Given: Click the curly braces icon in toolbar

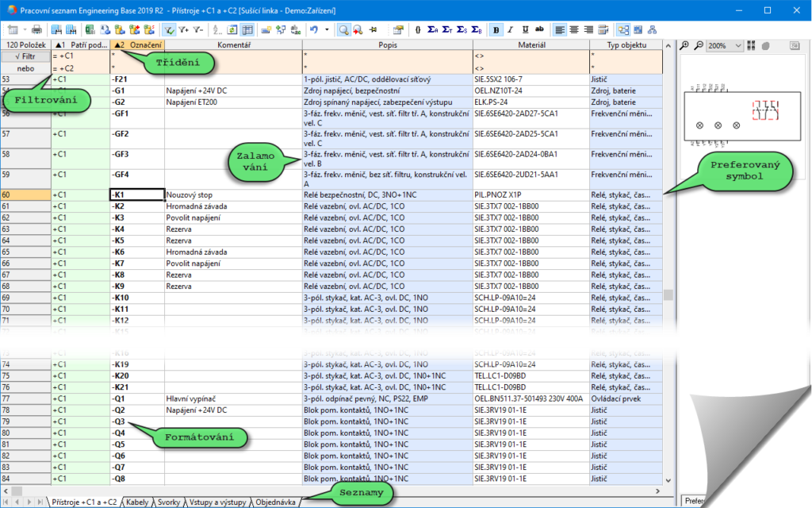Looking at the screenshot, I should tap(418, 29).
